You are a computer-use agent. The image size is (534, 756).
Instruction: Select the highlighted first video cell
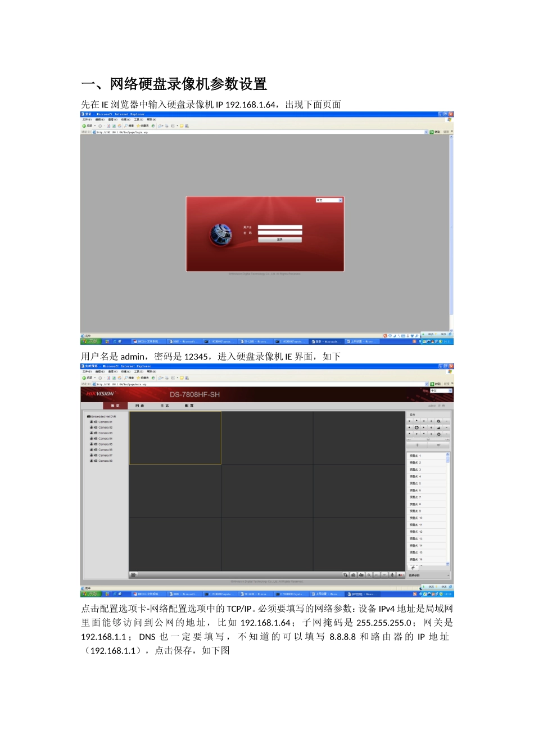(x=175, y=438)
